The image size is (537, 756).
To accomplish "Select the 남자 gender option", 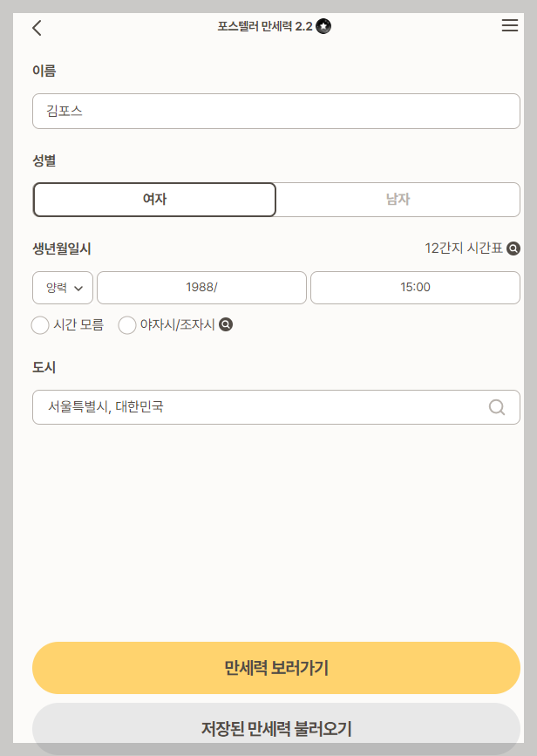I will [x=398, y=199].
